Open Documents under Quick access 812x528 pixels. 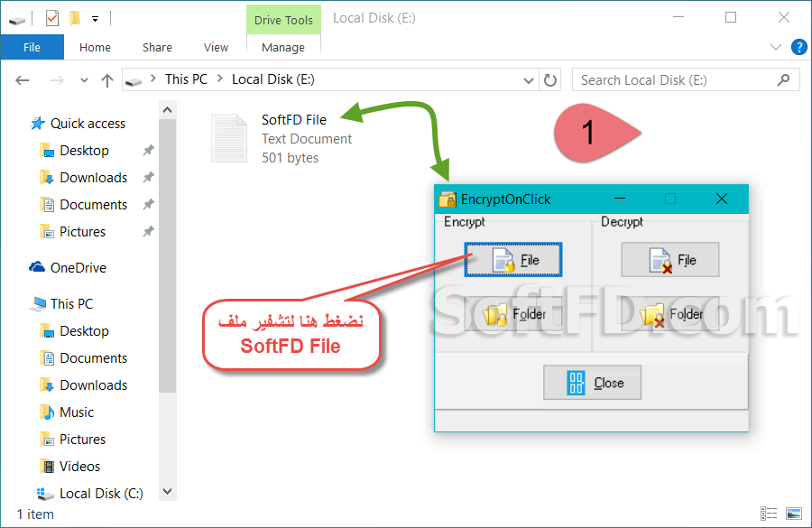(93, 205)
